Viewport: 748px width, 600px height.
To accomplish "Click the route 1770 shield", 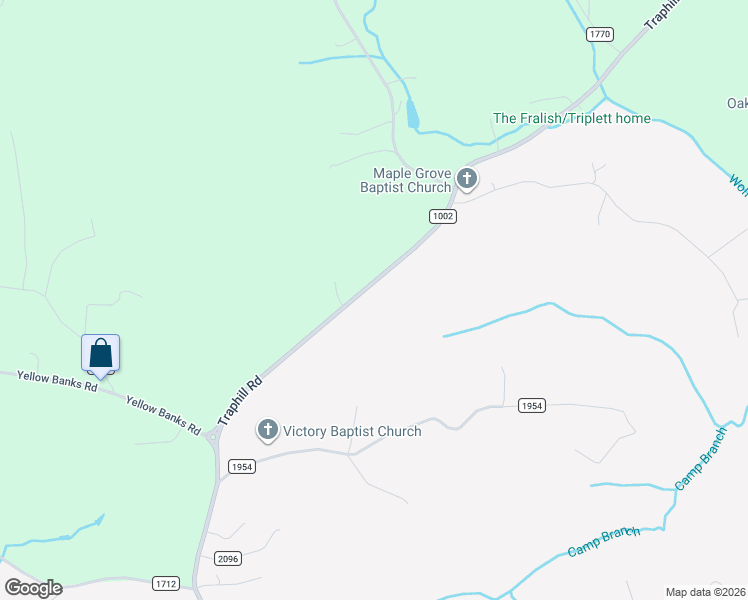I will [x=600, y=34].
